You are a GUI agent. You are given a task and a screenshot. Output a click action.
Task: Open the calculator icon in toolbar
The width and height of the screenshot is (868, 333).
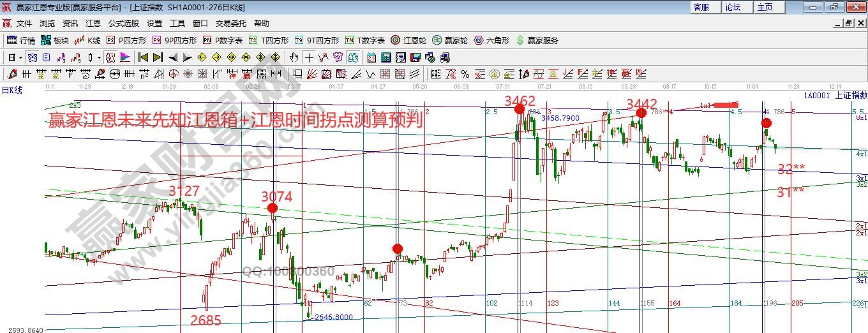click(x=385, y=57)
